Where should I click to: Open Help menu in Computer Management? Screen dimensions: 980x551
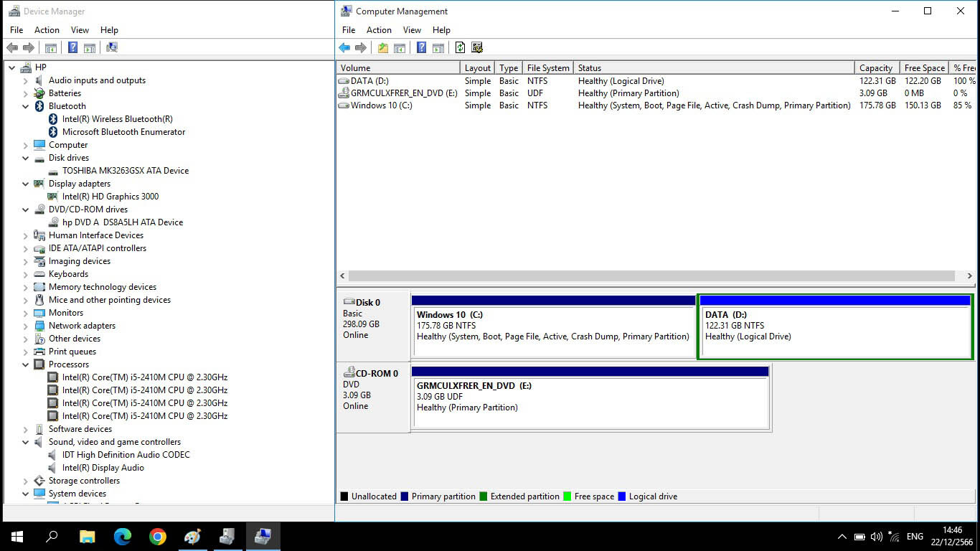(441, 30)
